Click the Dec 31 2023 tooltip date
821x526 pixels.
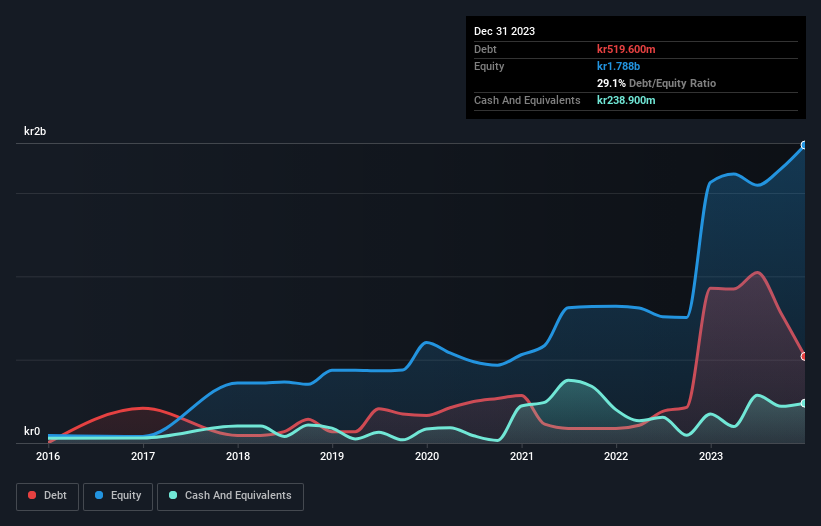(x=504, y=31)
